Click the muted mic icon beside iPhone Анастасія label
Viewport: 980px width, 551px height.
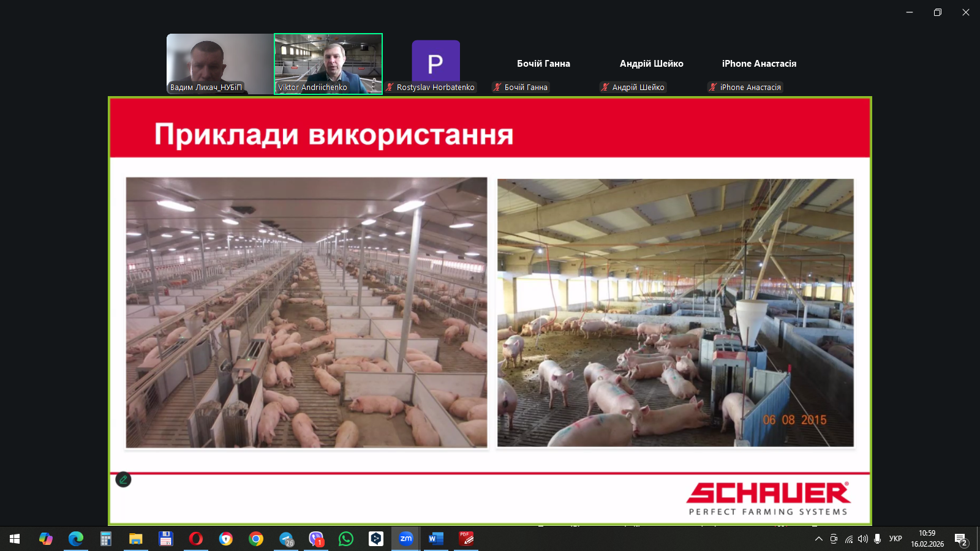713,87
